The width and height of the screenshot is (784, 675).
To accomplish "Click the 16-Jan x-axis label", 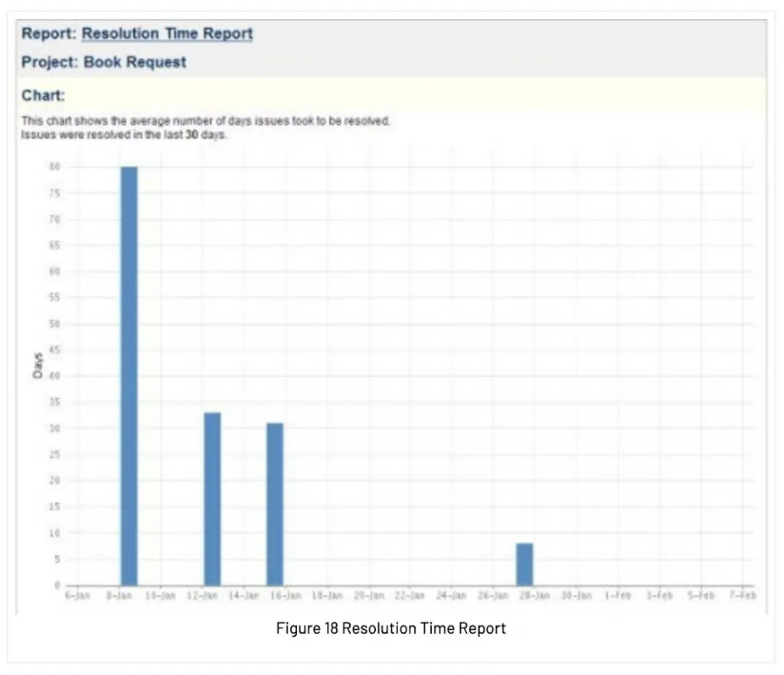I will tap(286, 595).
